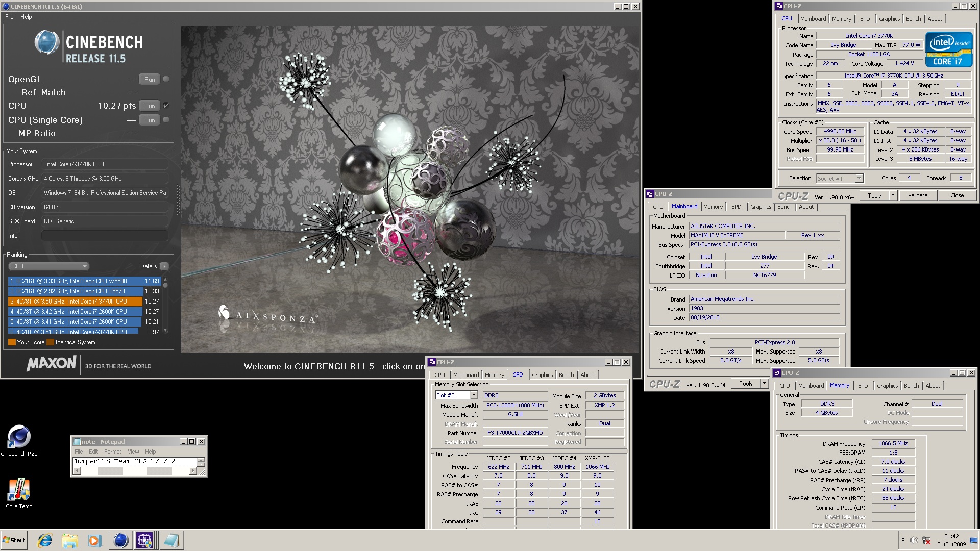Click the Validate button in CPU-Z
Screen dimensions: 980x551
tap(917, 195)
